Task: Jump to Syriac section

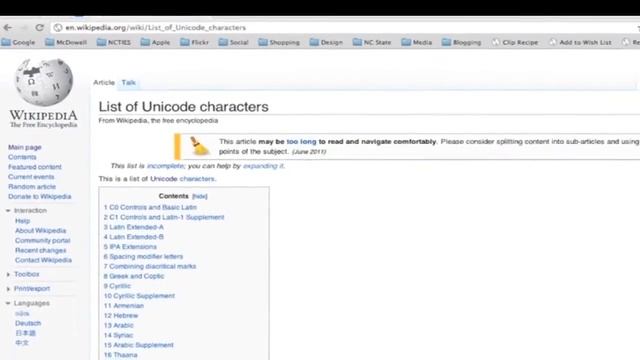Action: [118, 335]
